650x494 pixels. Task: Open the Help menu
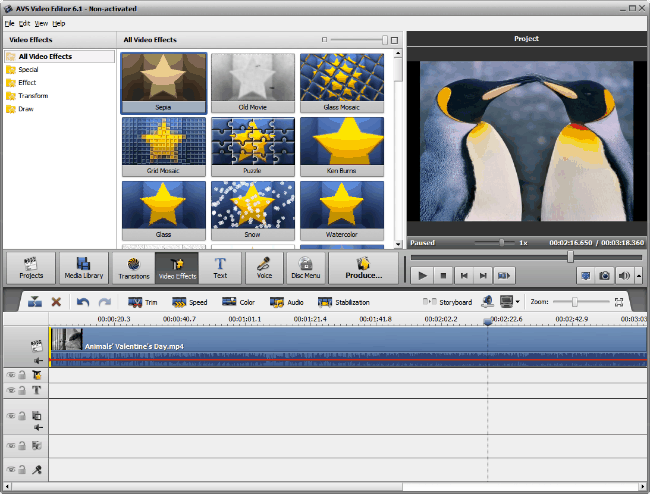coord(59,22)
